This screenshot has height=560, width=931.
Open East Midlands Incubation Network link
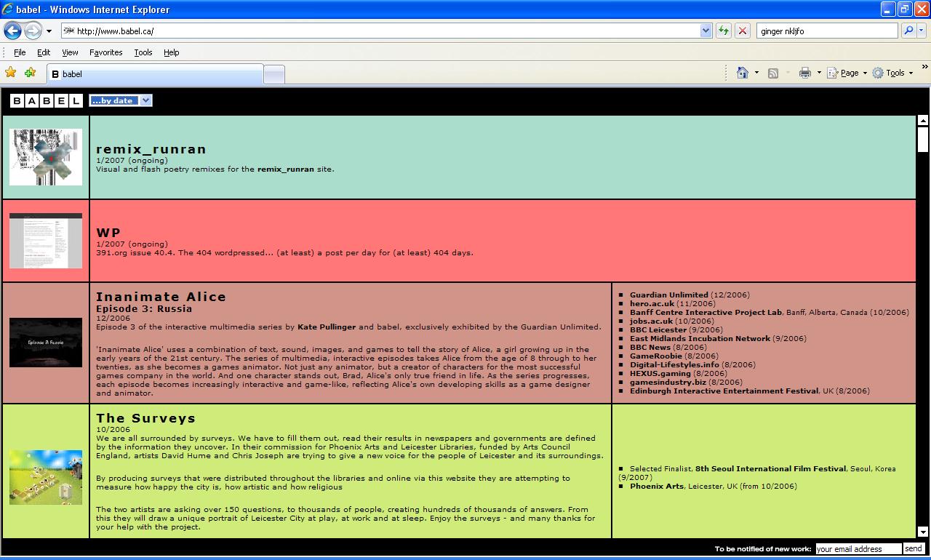pyautogui.click(x=700, y=338)
